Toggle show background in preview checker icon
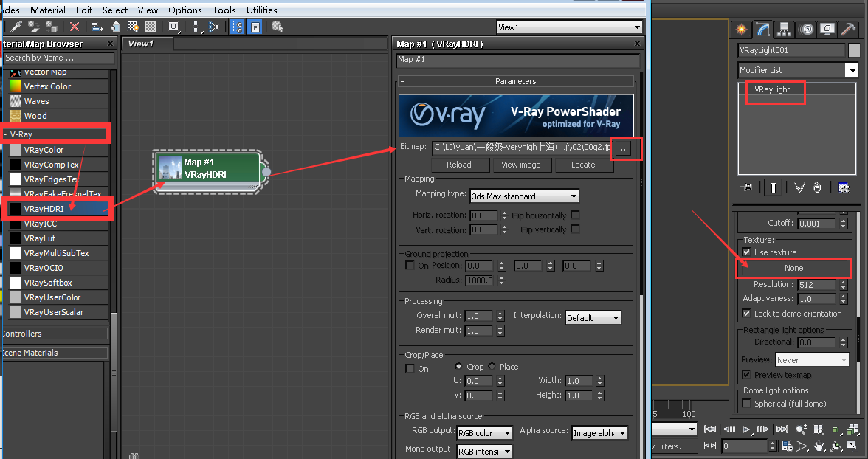The height and width of the screenshot is (459, 868). tap(151, 27)
